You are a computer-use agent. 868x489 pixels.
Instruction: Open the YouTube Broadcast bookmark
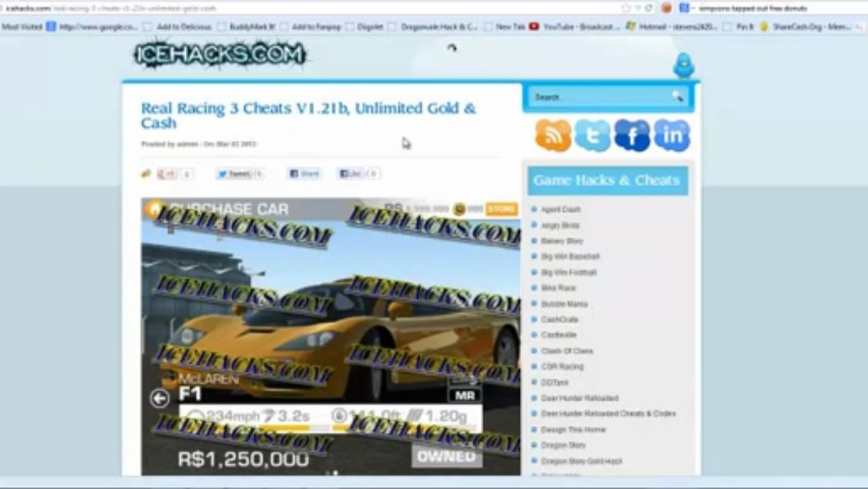pyautogui.click(x=574, y=27)
